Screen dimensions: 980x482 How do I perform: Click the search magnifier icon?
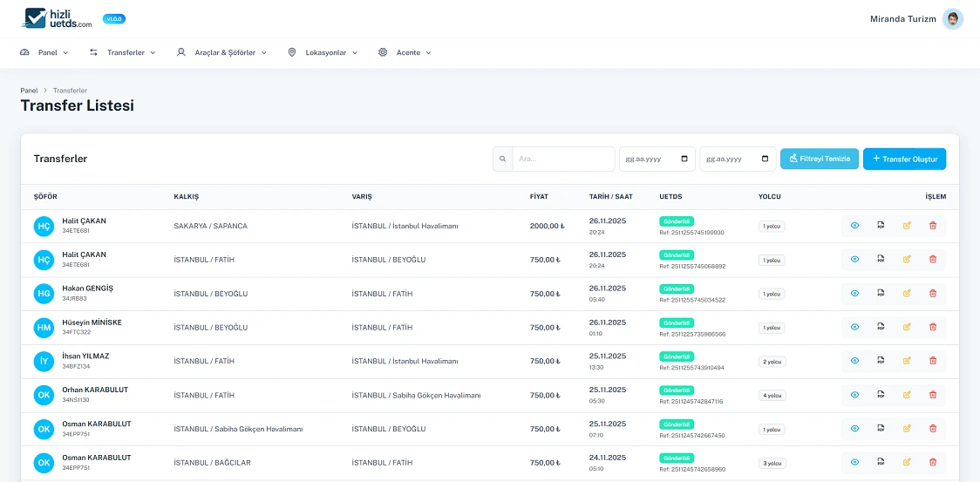503,160
